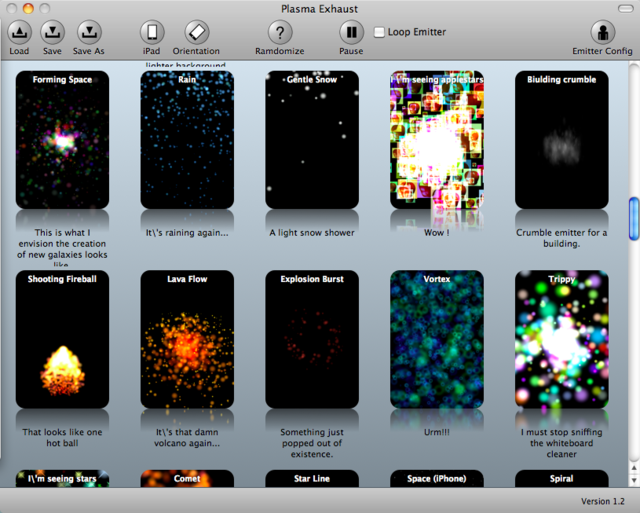The image size is (640, 513).
Task: Click the Save toolbar icon
Action: pyautogui.click(x=52, y=32)
